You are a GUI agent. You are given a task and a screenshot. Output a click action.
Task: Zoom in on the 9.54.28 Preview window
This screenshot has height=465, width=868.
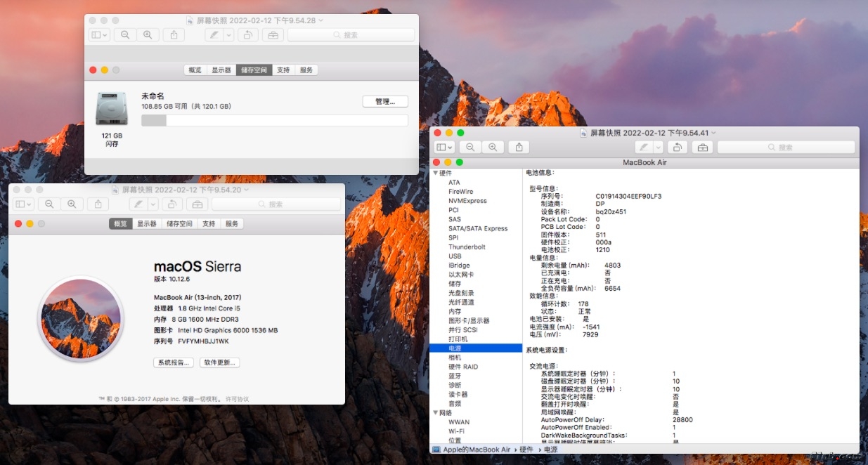pyautogui.click(x=147, y=34)
